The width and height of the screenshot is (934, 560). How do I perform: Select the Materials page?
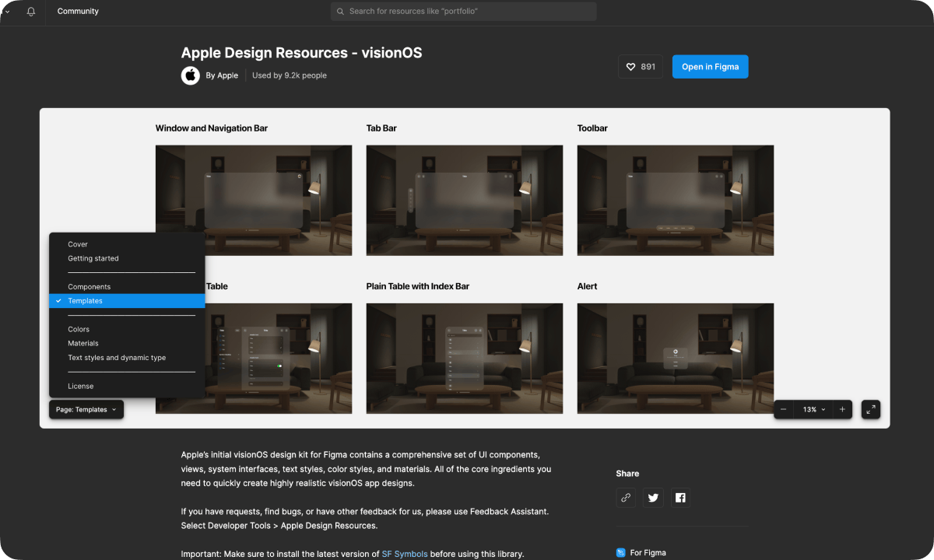[x=127, y=343]
